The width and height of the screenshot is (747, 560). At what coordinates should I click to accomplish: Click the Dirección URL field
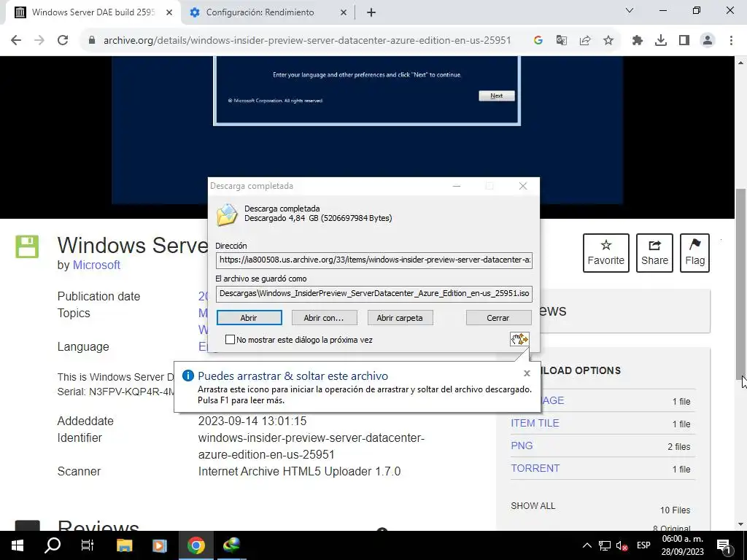pyautogui.click(x=374, y=260)
